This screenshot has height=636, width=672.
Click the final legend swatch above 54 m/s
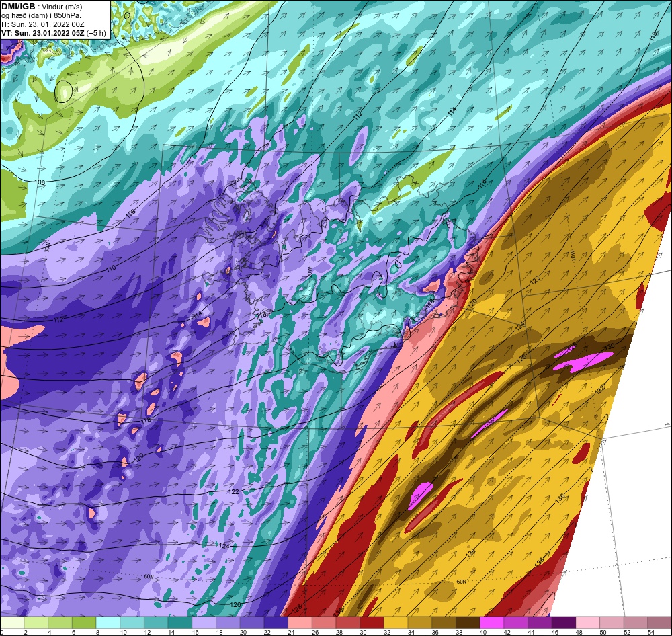(x=660, y=623)
